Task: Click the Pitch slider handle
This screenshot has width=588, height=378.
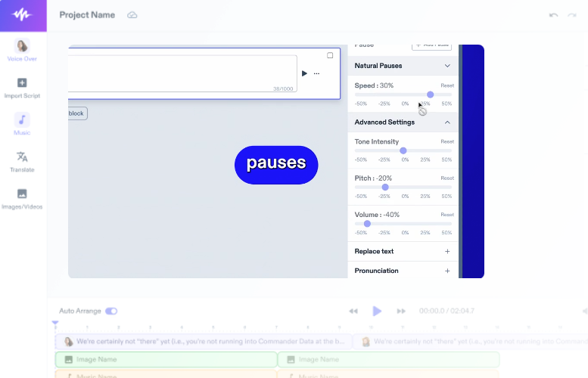Action: pyautogui.click(x=385, y=187)
